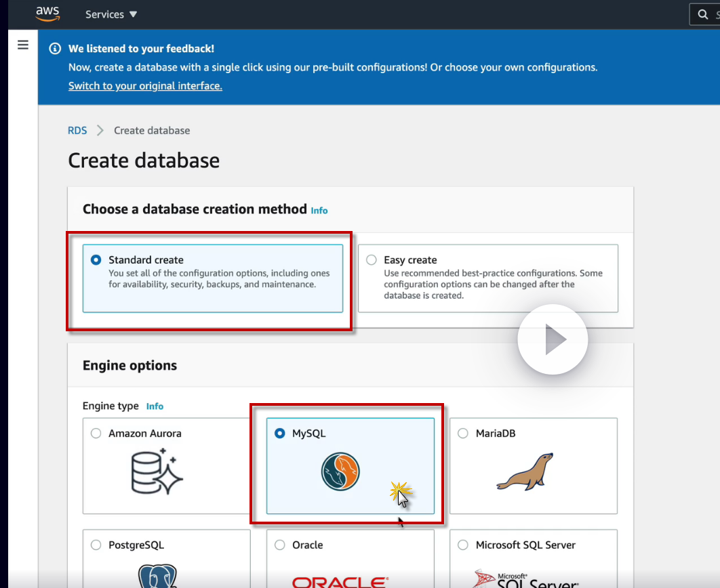Click the MariaDB sea lion logo
720x588 pixels.
pos(525,471)
